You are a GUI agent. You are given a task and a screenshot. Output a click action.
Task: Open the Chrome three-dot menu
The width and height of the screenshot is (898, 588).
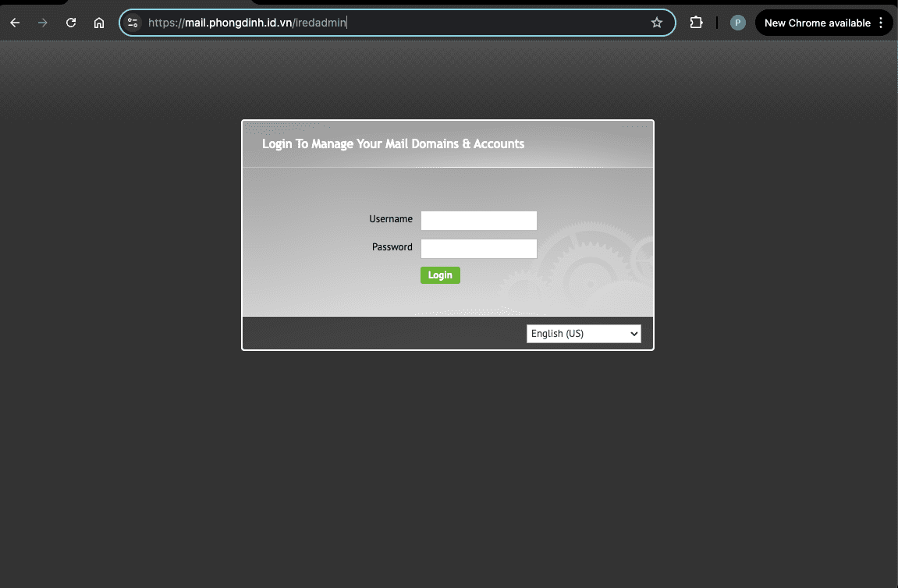click(x=881, y=23)
